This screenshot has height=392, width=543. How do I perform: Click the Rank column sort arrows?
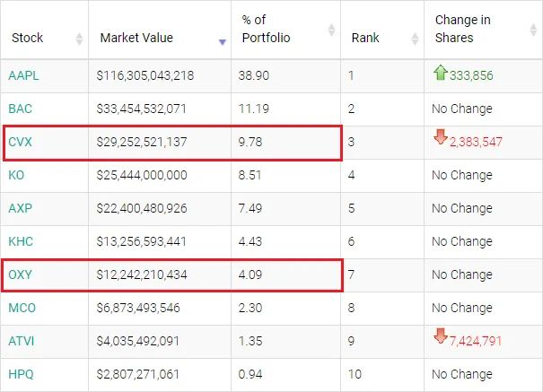[415, 39]
